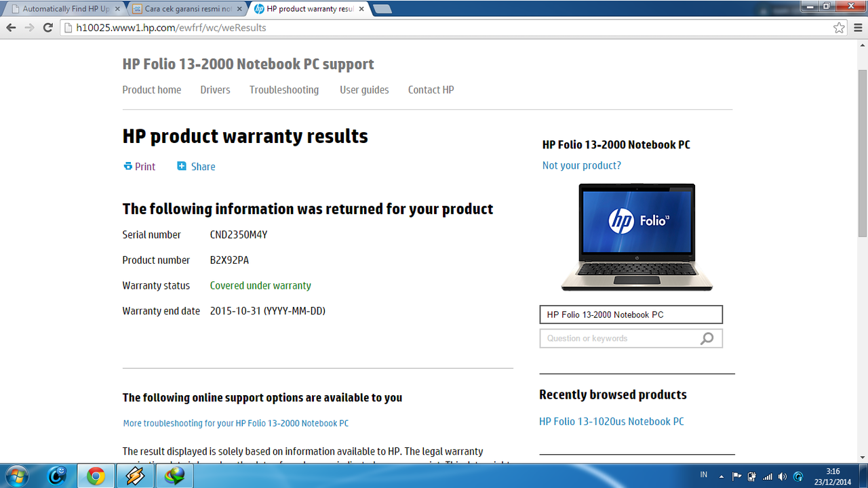
Task: Open 'More troubleshooting for your HP Folio' link
Action: click(x=236, y=423)
